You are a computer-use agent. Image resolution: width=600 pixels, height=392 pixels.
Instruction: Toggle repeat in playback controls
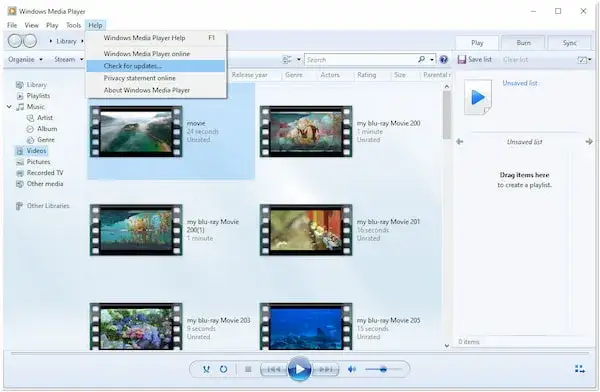click(x=223, y=369)
